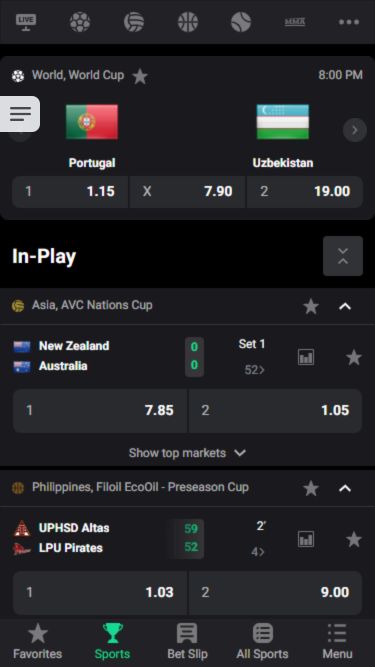Open the MMA sport category
The height and width of the screenshot is (667, 375).
coord(295,22)
